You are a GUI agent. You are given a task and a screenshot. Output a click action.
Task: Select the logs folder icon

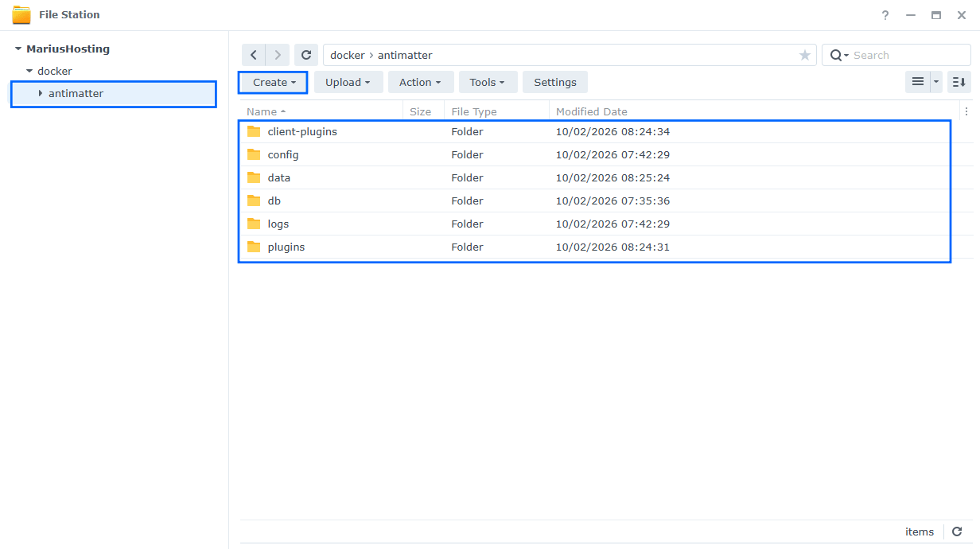click(x=254, y=224)
